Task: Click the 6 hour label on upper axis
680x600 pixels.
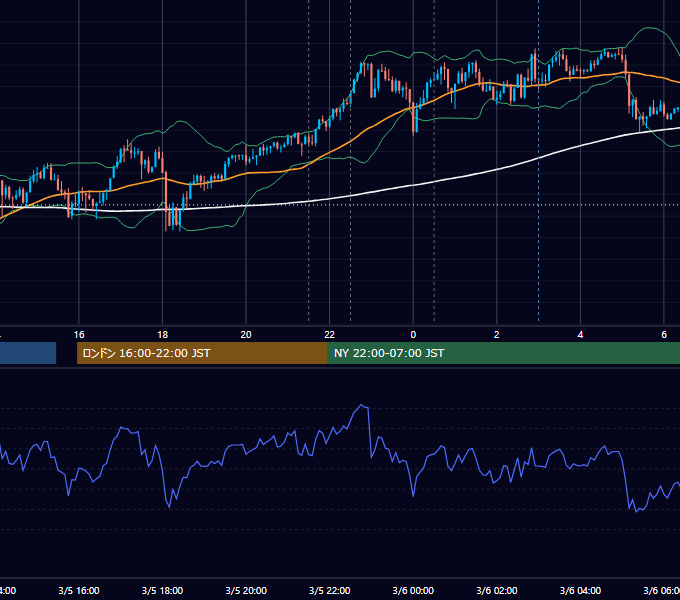Action: [664, 335]
